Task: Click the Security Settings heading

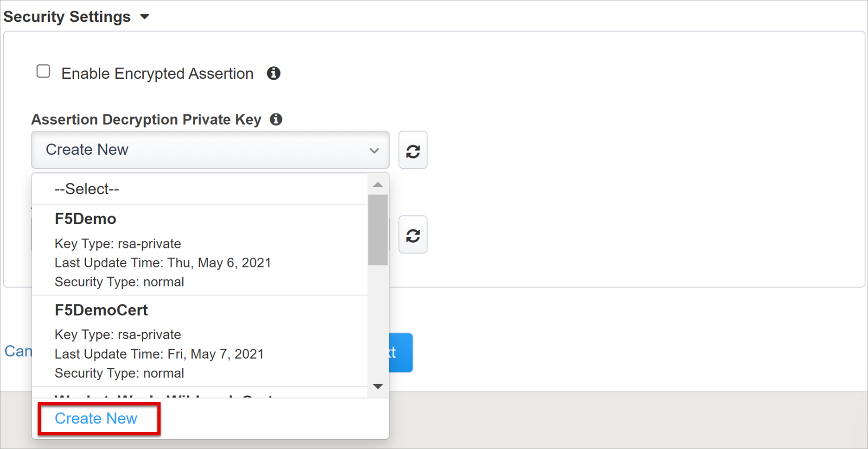Action: click(x=67, y=16)
